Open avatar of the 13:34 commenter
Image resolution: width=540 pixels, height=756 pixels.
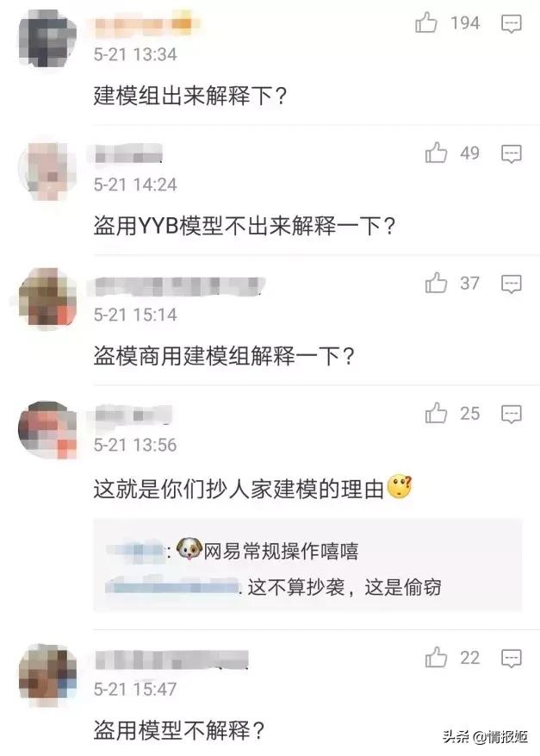click(47, 38)
